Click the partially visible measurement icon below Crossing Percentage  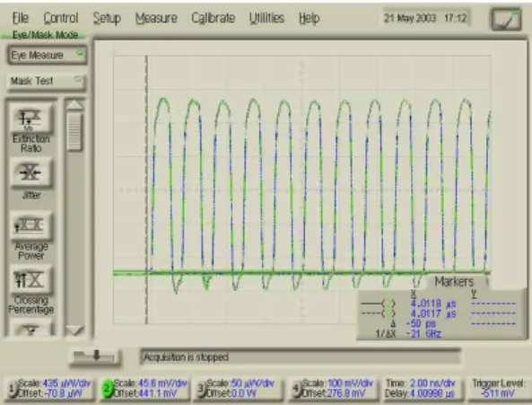point(31,328)
